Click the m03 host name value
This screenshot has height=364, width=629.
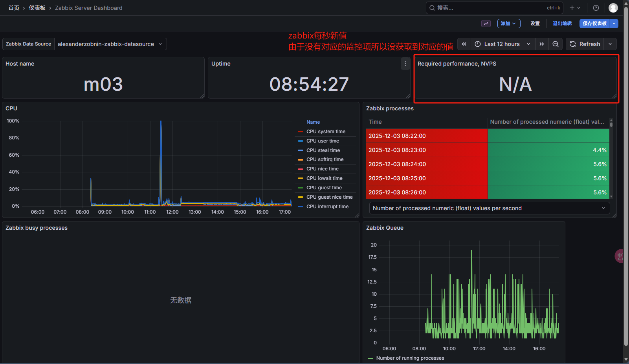(x=103, y=84)
